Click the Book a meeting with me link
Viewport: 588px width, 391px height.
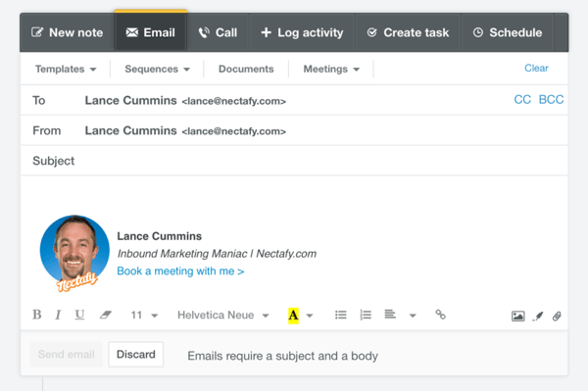pyautogui.click(x=180, y=271)
